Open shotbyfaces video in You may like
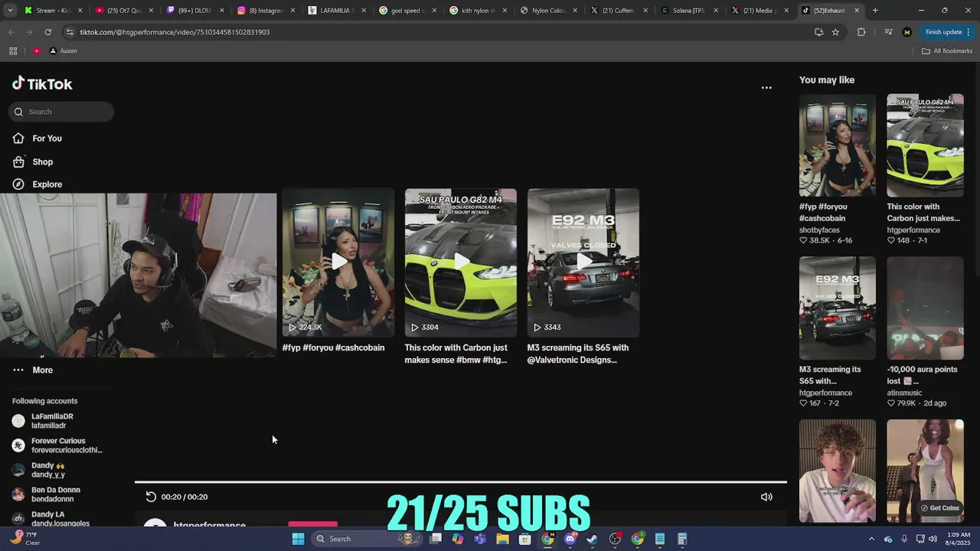The width and height of the screenshot is (980, 551). click(x=838, y=145)
